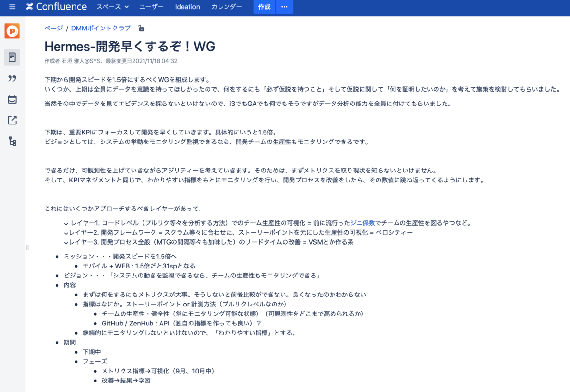Viewport: 570px width, 392px height.
Task: Open the orange P space icon in sidebar
Action: pos(12,31)
